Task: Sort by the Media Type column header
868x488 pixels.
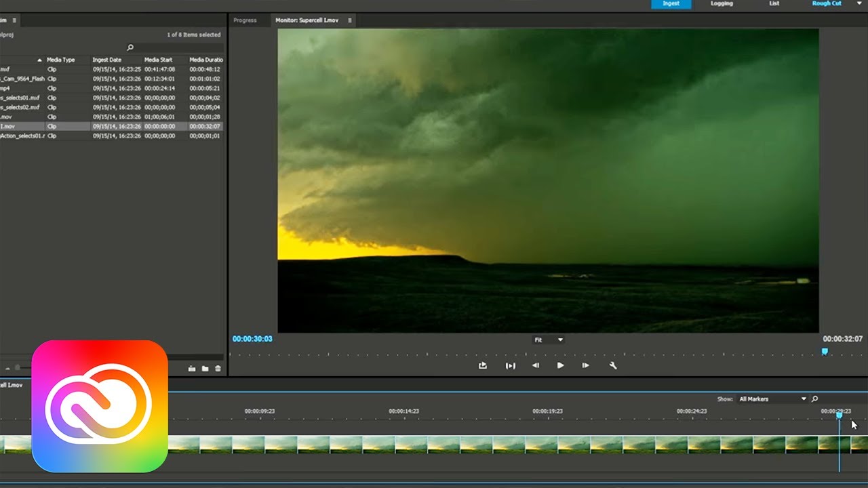Action: [61, 60]
